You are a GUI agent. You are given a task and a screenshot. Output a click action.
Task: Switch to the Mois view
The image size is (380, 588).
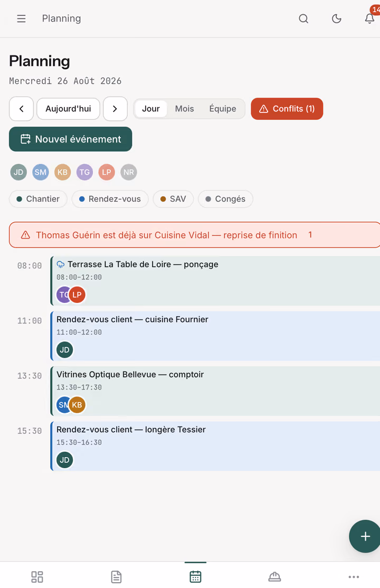click(185, 109)
